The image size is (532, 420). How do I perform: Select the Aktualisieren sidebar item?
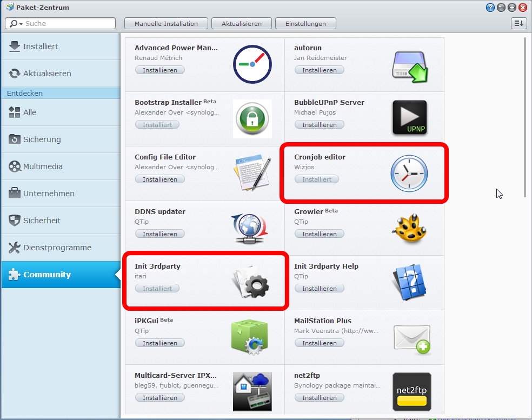pyautogui.click(x=61, y=74)
